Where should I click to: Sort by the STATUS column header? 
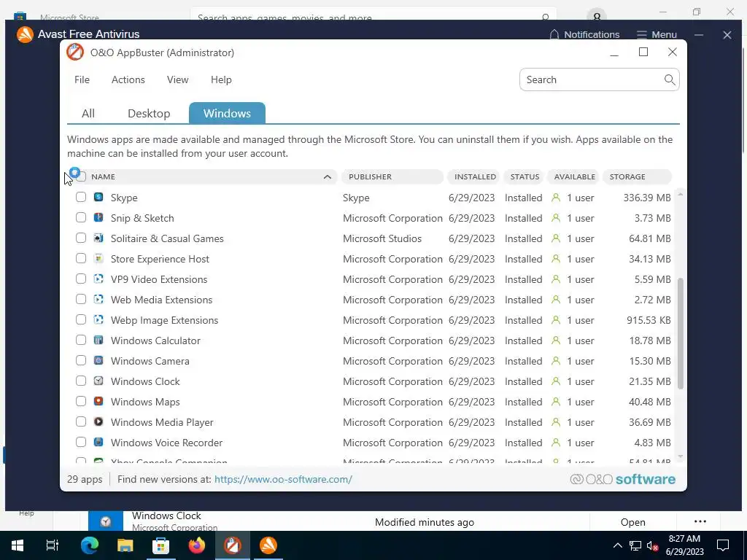tap(523, 176)
